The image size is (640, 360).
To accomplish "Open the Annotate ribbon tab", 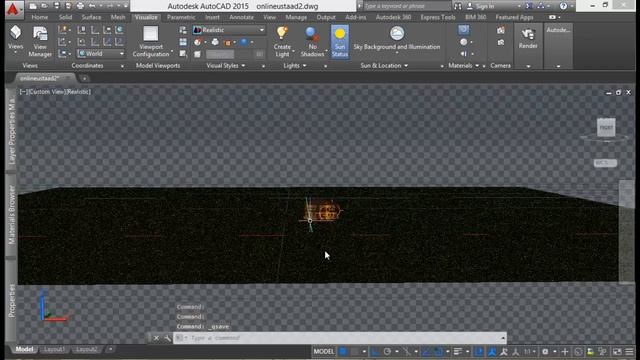I will (x=241, y=17).
